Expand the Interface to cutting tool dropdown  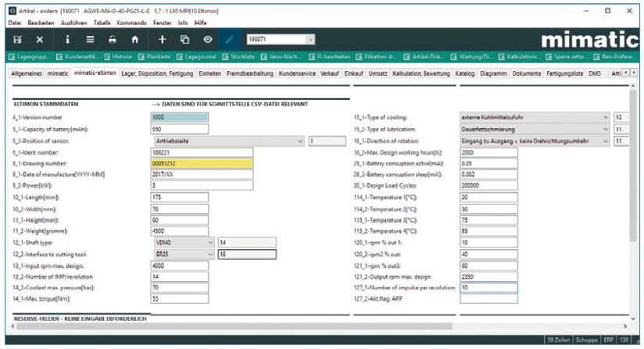(x=210, y=255)
